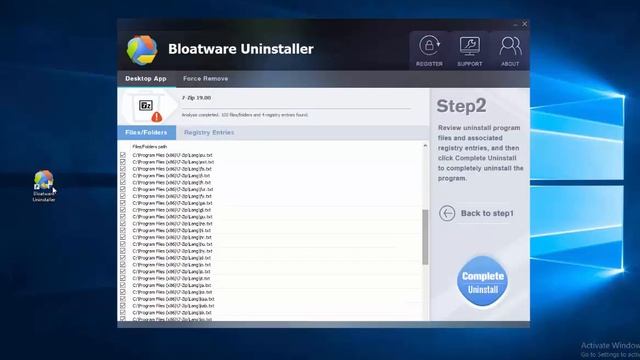This screenshot has width=640, height=360.
Task: Click the Files/Folders path column header
Action: click(x=149, y=147)
